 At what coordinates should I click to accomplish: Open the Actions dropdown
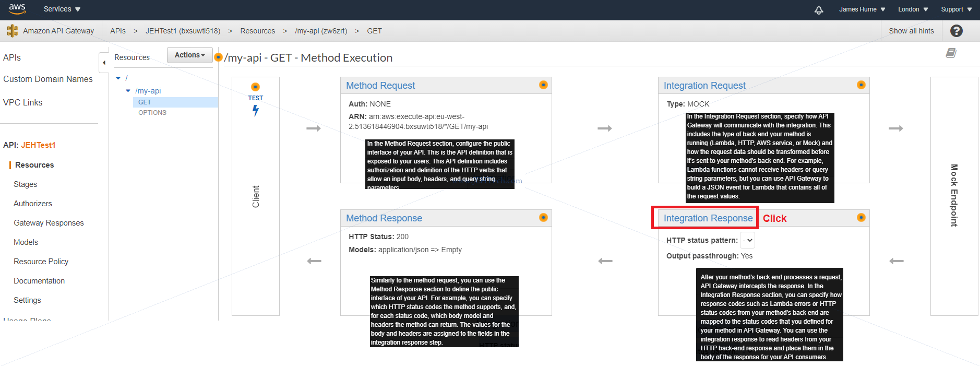click(189, 55)
